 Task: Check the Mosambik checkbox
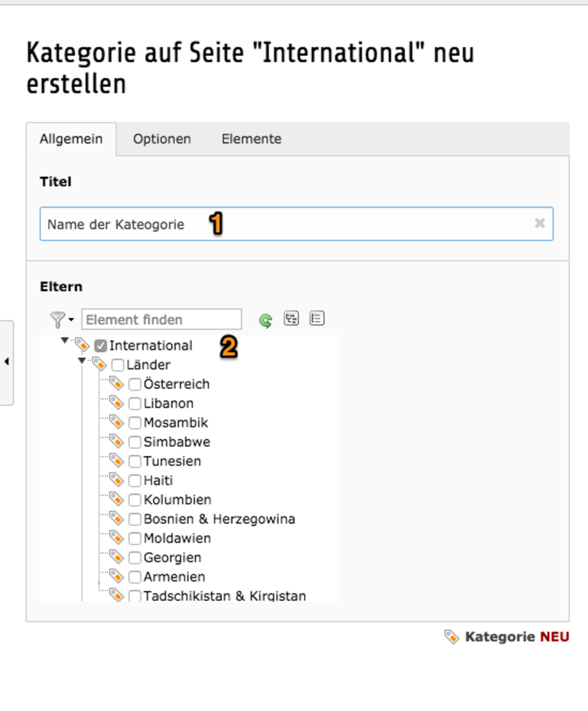click(x=135, y=423)
